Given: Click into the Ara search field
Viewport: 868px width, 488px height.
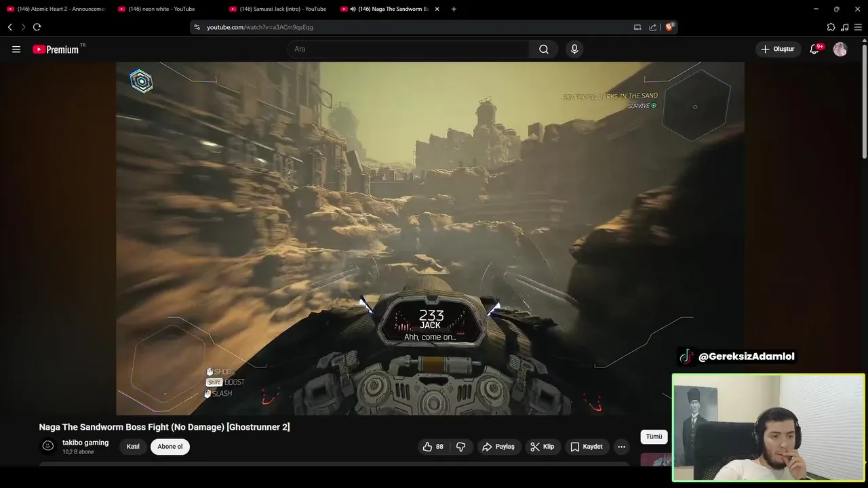Looking at the screenshot, I should 408,49.
